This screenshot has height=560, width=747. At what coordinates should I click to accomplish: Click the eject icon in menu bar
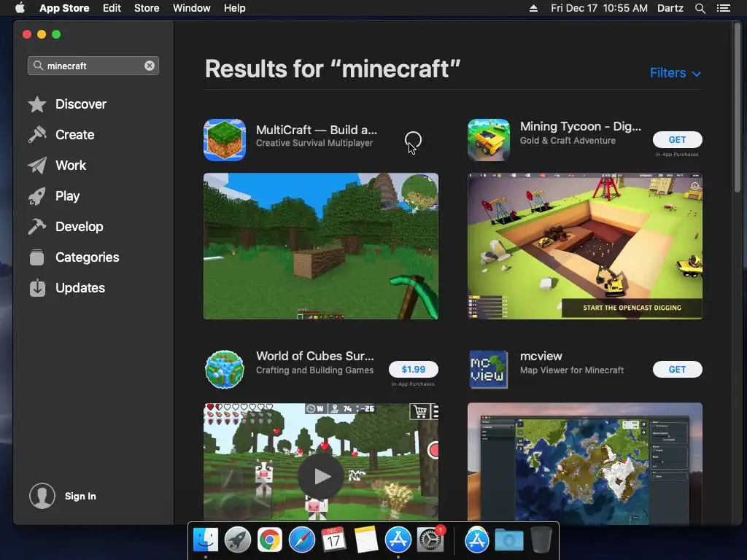[x=533, y=8]
